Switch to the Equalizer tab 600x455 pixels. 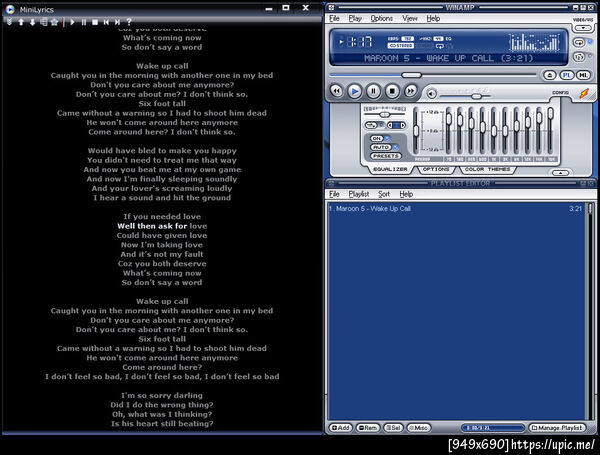click(390, 169)
